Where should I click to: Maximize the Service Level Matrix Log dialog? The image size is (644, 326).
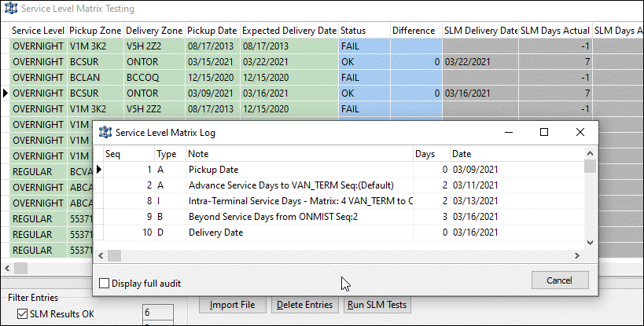pyautogui.click(x=543, y=133)
